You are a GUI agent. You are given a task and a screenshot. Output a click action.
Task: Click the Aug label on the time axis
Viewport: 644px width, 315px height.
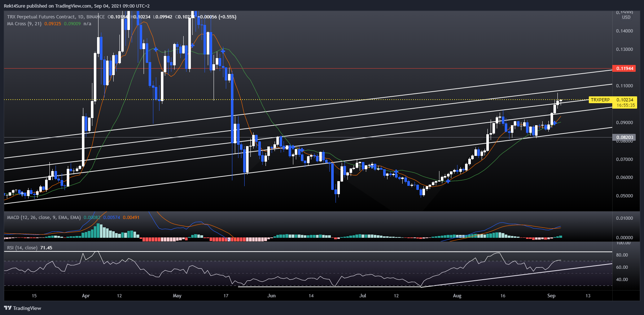point(457,296)
